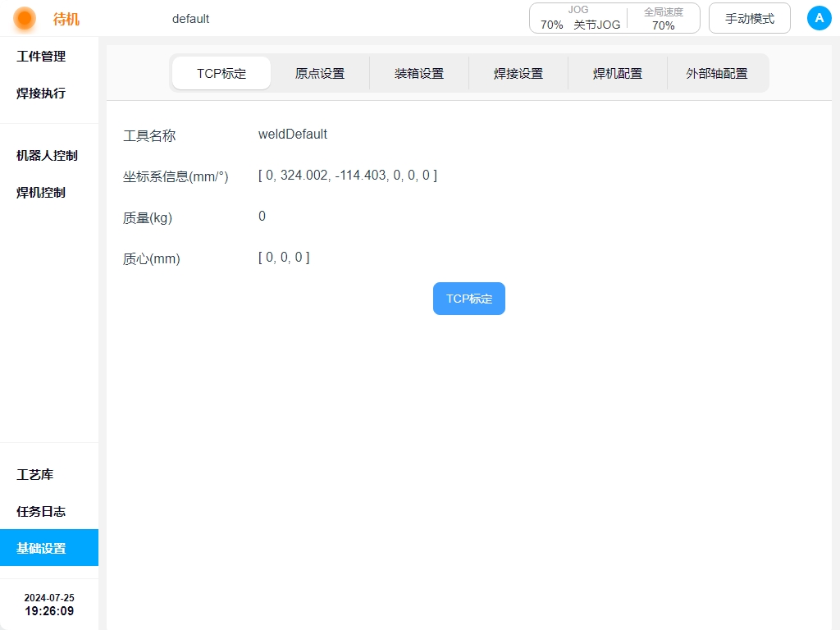Adjust the 全局速度 70% control
Viewport: 840px width, 630px height.
[663, 18]
